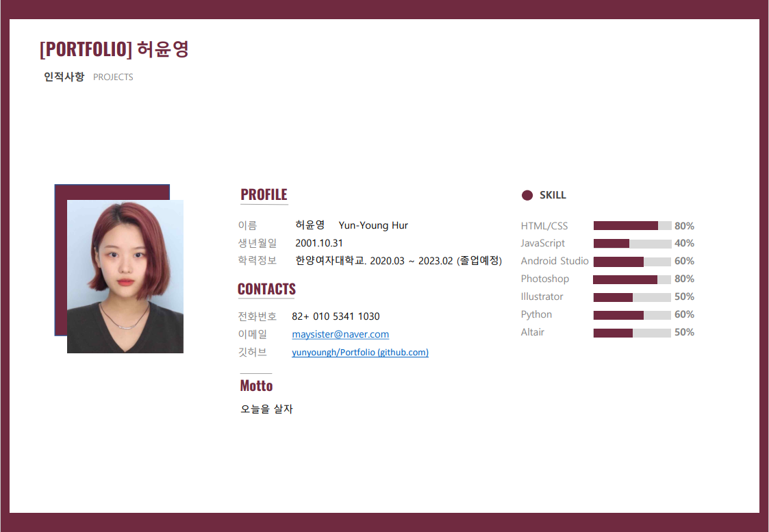Click the Photoshop label
769x532 pixels.
(x=545, y=279)
